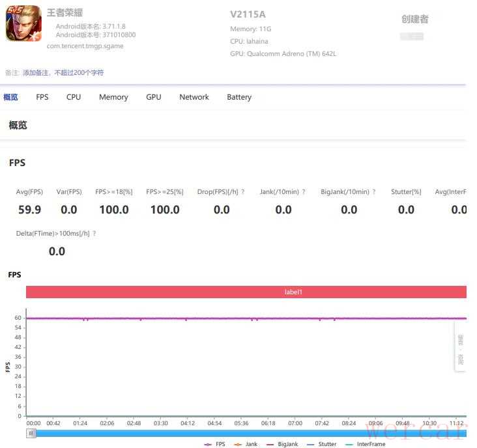
Task: Switch to the CPU tab
Action: (74, 97)
